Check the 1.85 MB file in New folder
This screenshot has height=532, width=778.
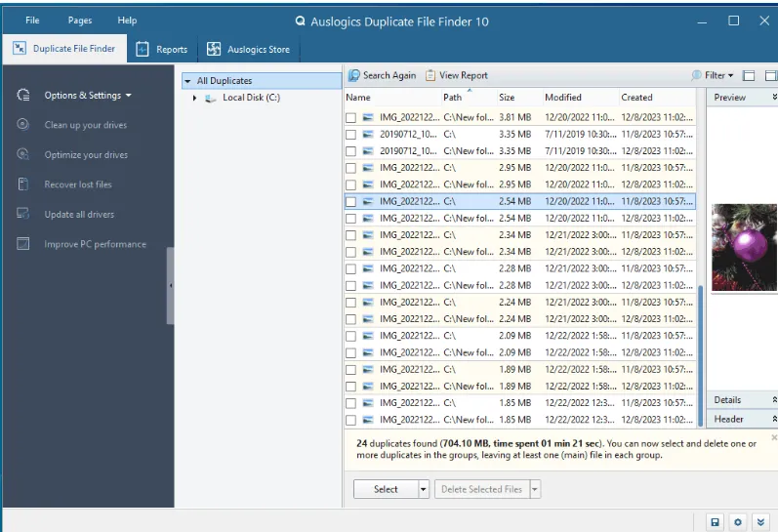[x=350, y=421]
